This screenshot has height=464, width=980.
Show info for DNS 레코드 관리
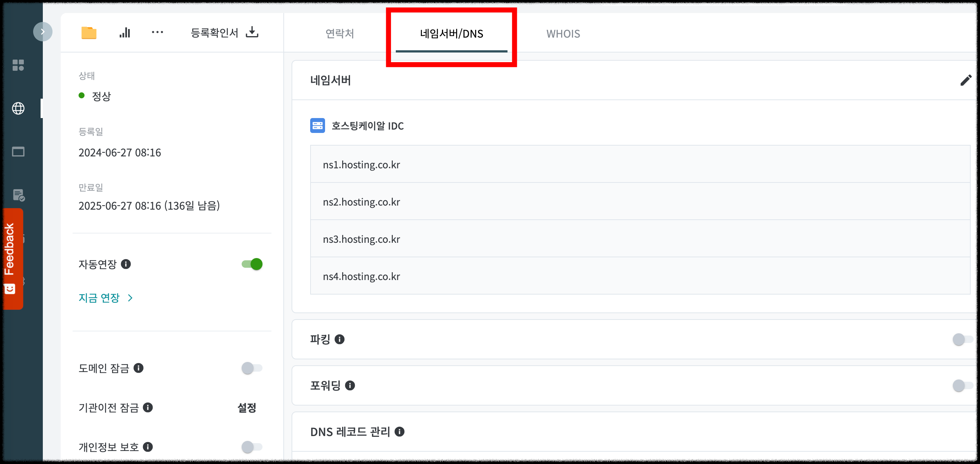pos(399,431)
